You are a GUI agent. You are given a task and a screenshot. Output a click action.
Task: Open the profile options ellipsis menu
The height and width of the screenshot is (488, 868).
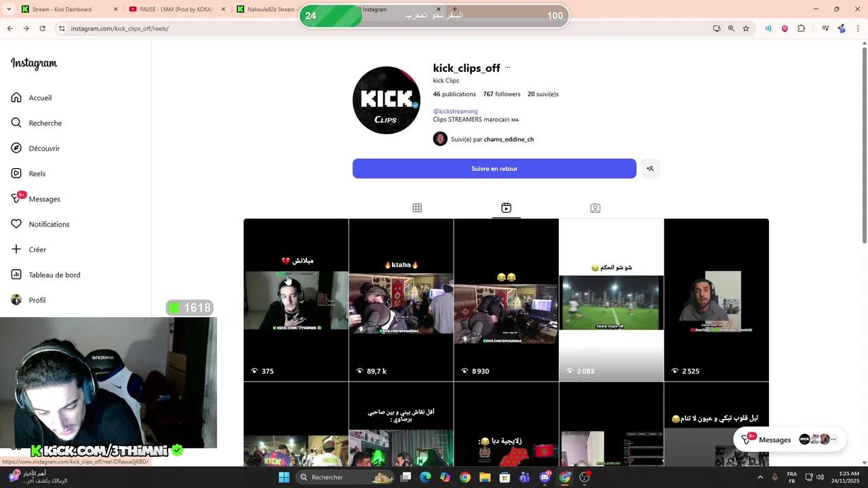(507, 67)
